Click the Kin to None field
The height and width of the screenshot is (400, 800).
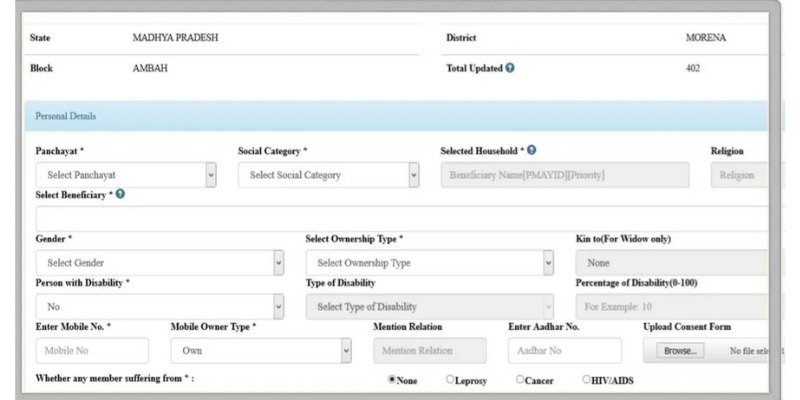[x=672, y=263]
